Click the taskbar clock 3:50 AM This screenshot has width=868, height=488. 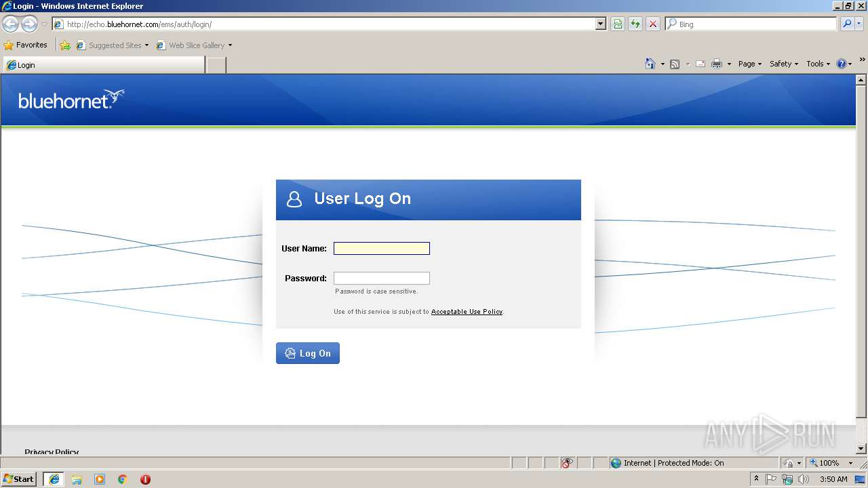pos(833,479)
